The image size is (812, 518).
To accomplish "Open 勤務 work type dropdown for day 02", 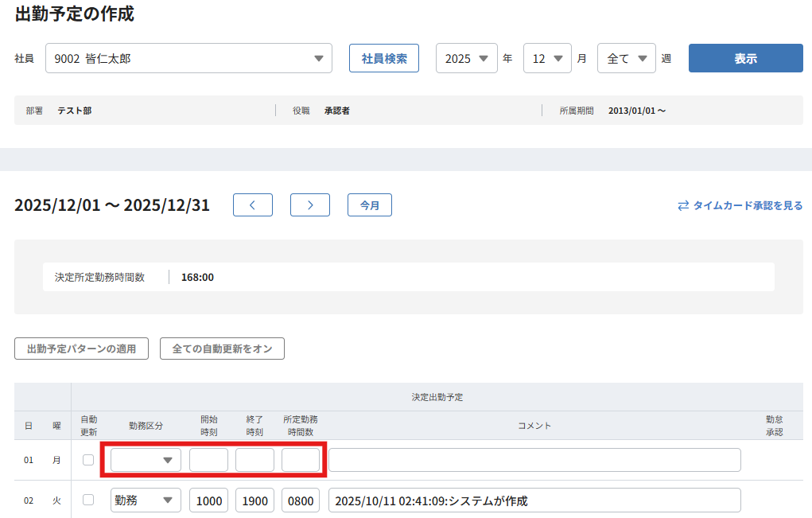I will tap(146, 500).
